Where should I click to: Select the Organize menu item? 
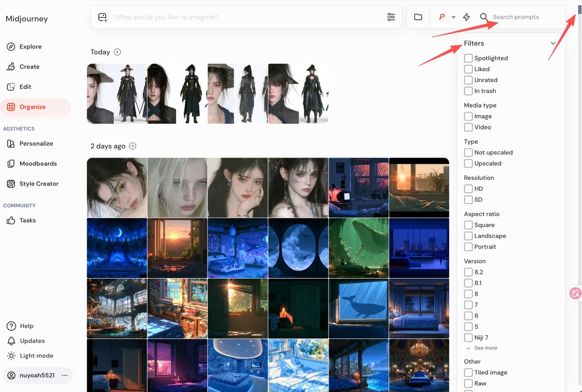point(35,107)
